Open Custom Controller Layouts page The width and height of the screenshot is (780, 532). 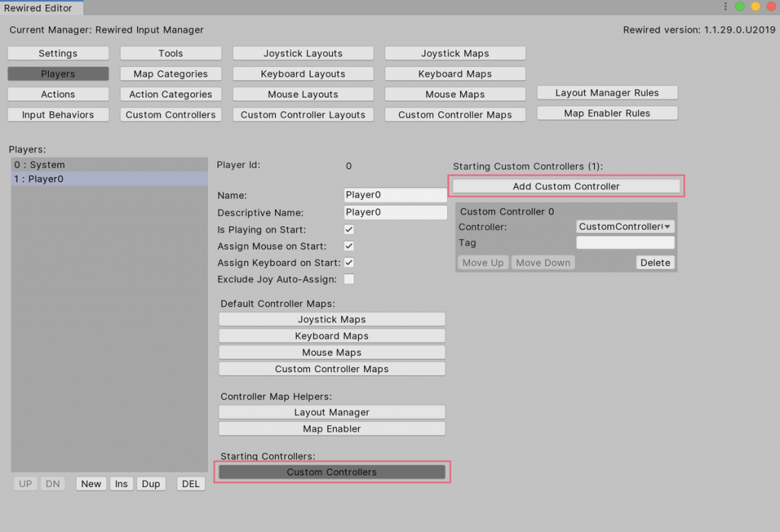pyautogui.click(x=303, y=114)
